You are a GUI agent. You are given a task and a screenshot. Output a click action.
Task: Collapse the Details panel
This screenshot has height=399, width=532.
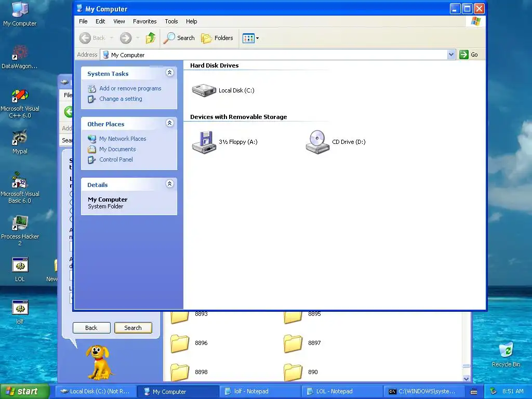click(x=170, y=183)
